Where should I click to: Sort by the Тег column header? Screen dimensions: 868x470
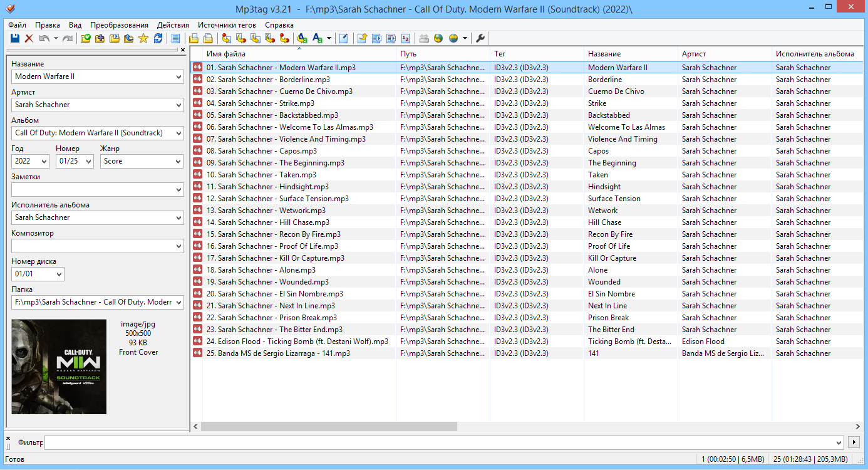[x=537, y=54]
